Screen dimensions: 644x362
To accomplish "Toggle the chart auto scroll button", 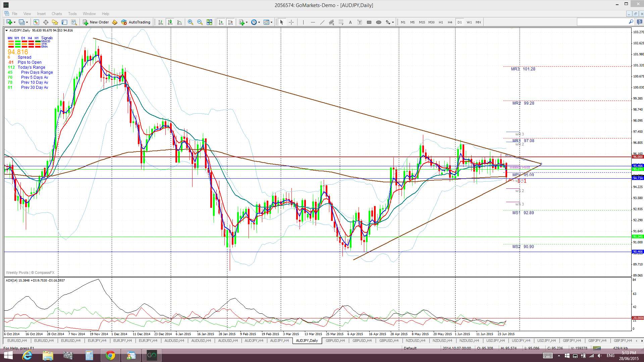I will [x=221, y=22].
